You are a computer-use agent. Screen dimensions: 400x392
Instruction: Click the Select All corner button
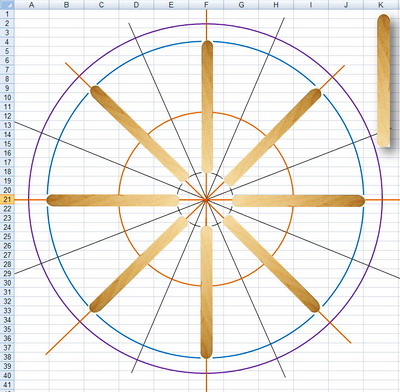pos(7,5)
